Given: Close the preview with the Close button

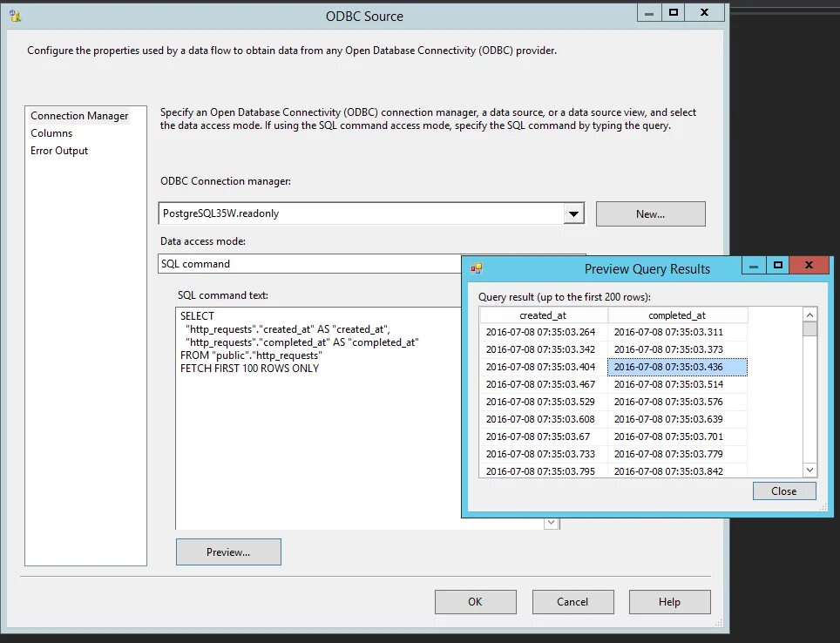Looking at the screenshot, I should pos(784,491).
